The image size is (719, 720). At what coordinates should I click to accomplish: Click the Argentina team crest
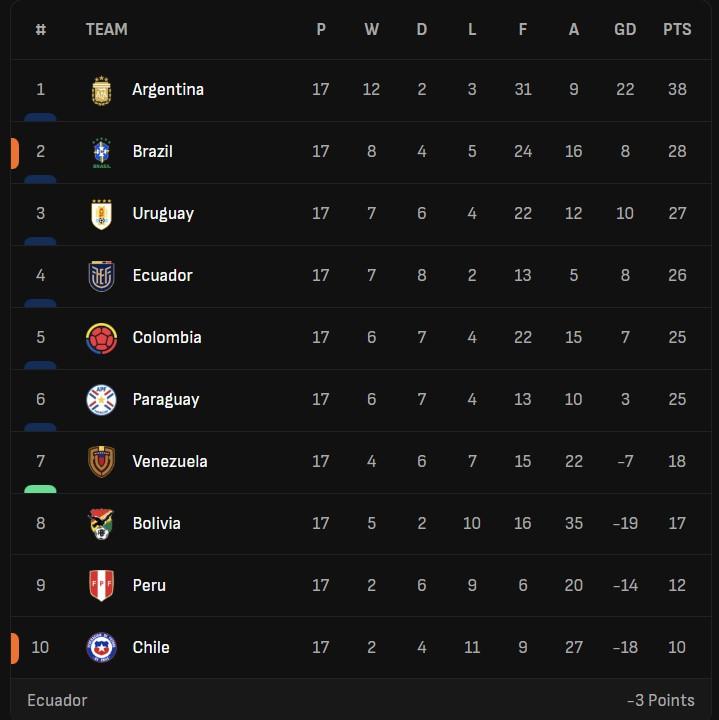pos(101,90)
